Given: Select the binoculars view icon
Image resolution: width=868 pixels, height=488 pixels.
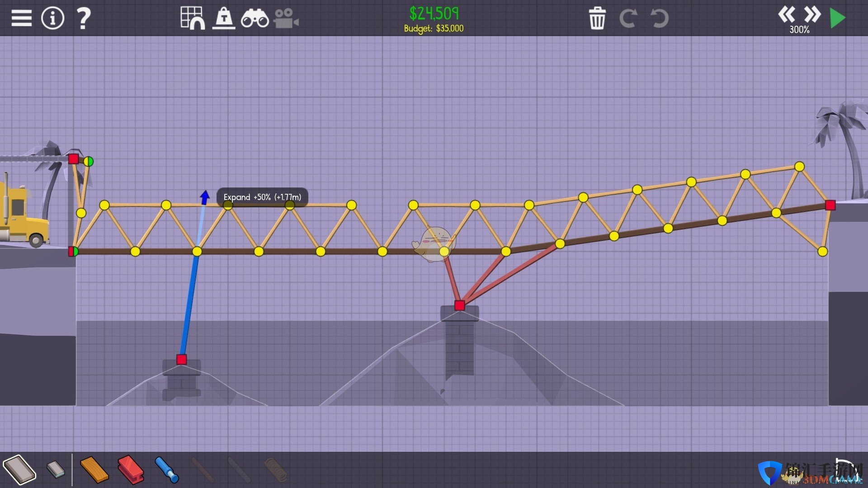Looking at the screenshot, I should click(255, 19).
